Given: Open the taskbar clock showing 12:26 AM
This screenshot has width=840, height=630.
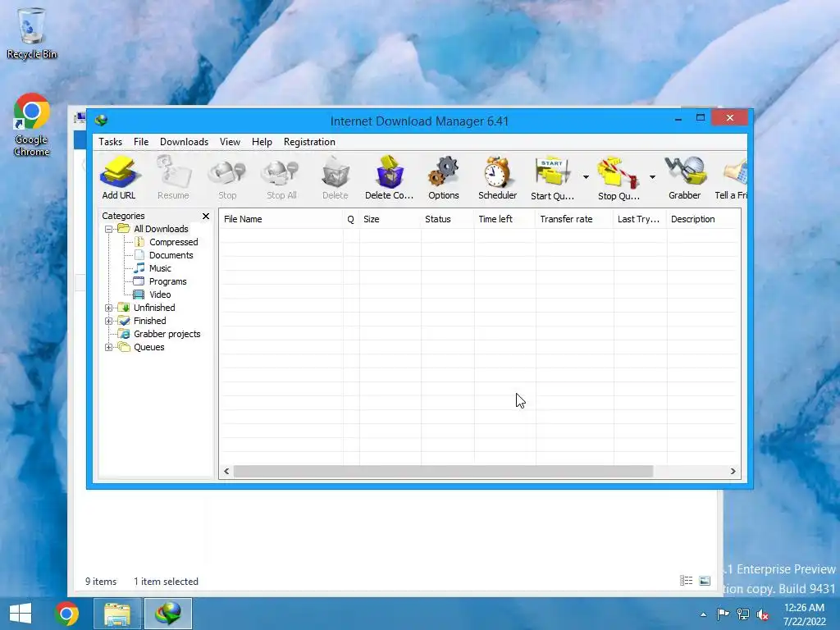Looking at the screenshot, I should click(804, 614).
